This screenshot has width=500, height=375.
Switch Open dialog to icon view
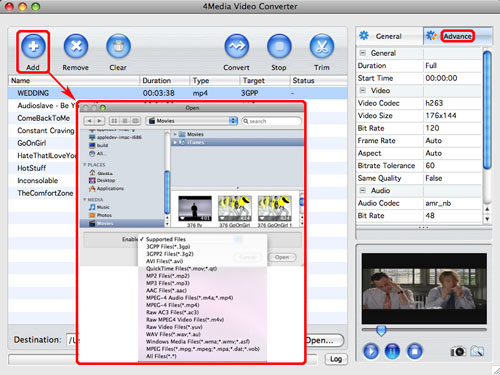[114, 121]
